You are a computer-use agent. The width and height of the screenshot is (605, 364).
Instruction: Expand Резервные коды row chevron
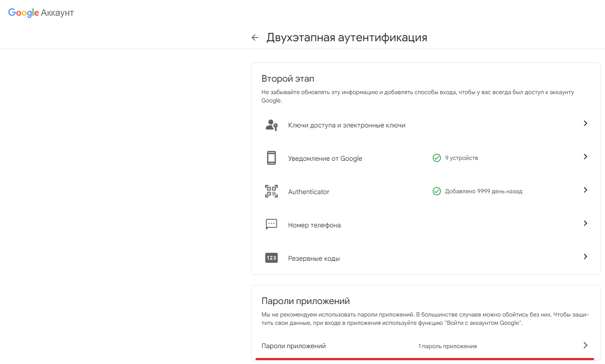[585, 257]
